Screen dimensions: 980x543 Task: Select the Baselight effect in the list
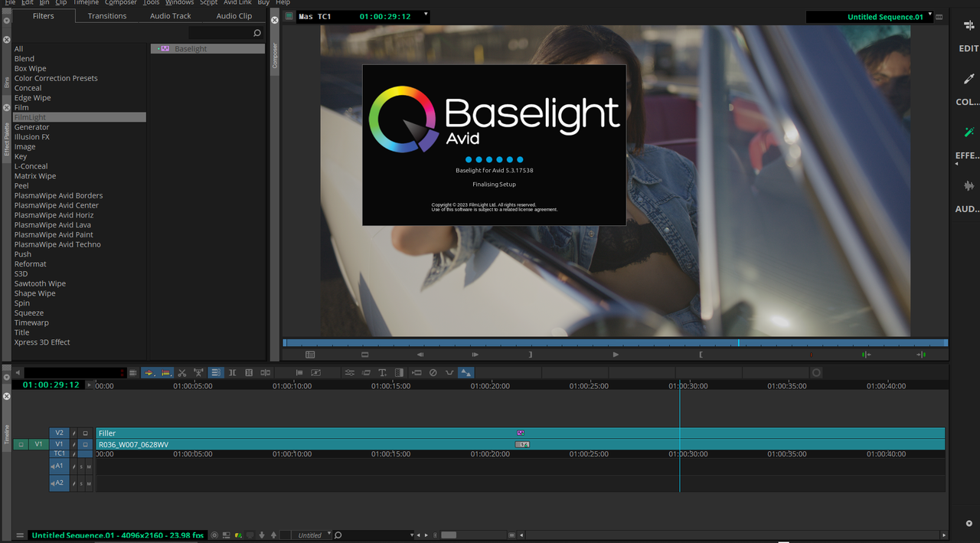click(x=207, y=49)
